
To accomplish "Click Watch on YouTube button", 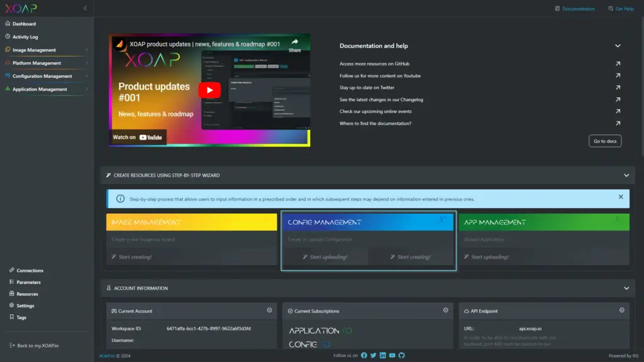I will pos(138,138).
